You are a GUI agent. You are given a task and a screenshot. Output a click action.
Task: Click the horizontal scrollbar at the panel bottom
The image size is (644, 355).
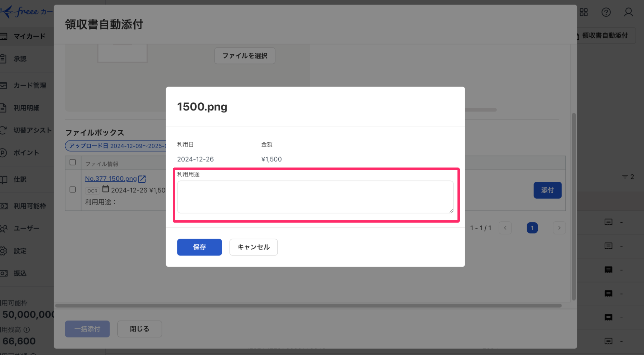point(308,305)
